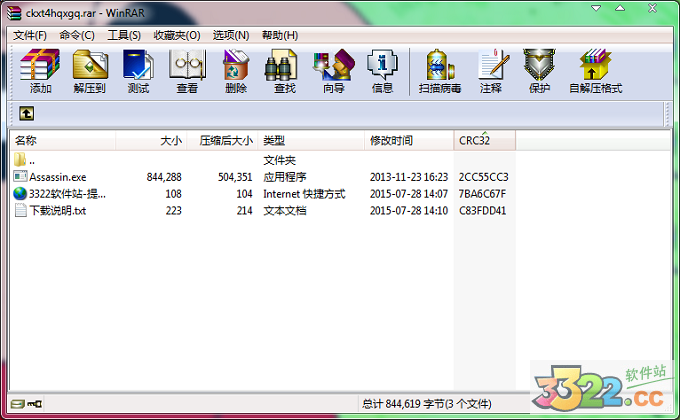The image size is (680, 420).
Task: Click the Comment (注释) notepad icon
Action: 493,65
